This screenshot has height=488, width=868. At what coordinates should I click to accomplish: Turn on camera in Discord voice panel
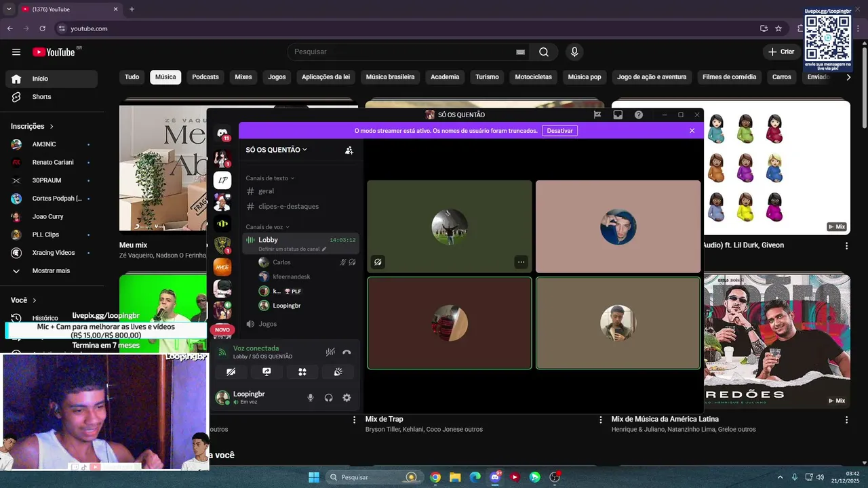point(231,371)
